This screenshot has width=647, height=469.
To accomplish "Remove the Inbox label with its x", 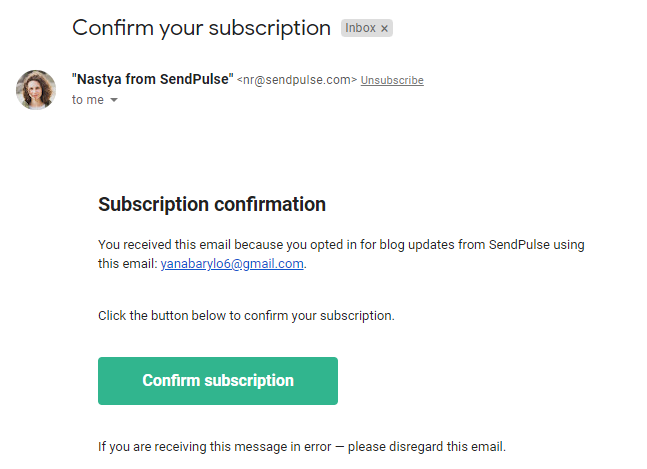I will (384, 29).
